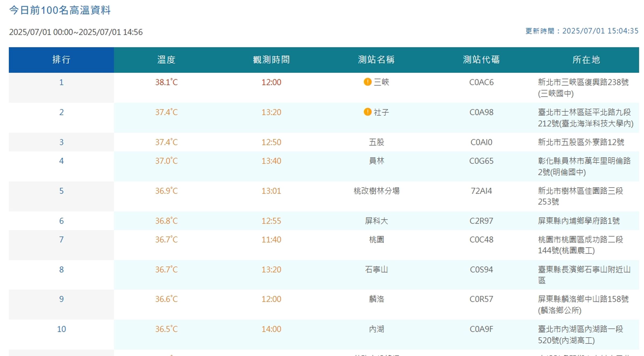Click observation time 14:00

coord(271,329)
